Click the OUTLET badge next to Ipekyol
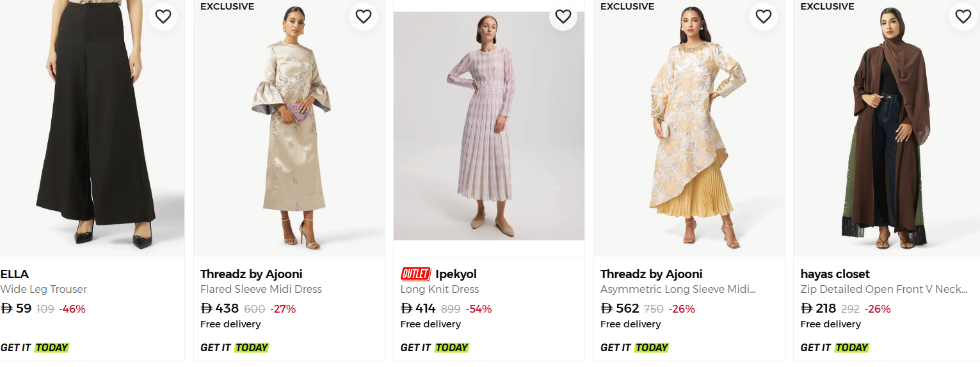Image resolution: width=980 pixels, height=367 pixels. pos(415,274)
